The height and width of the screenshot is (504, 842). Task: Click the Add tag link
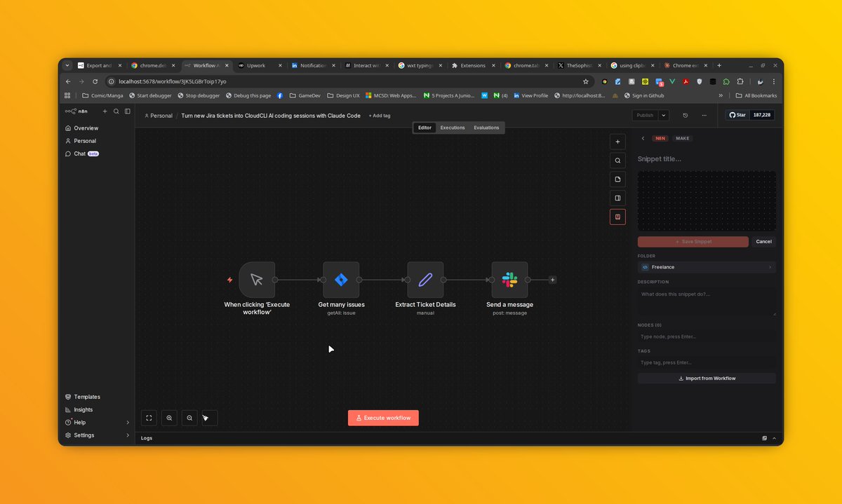coord(380,116)
